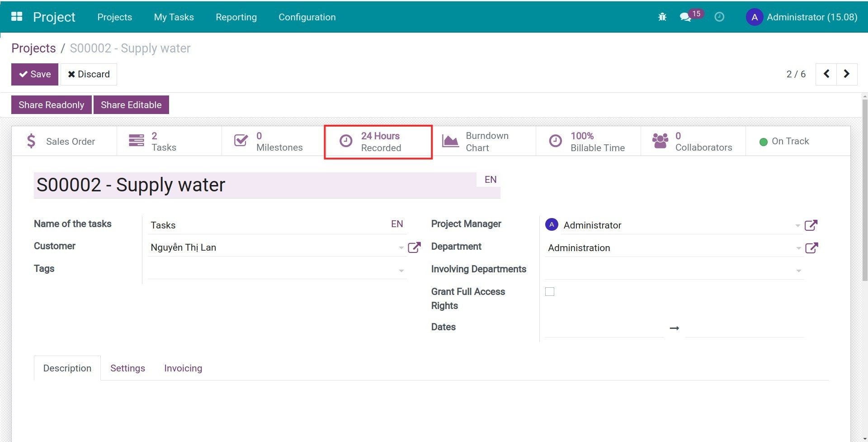Open the 24 Hours Recorded stat icon

(x=346, y=141)
